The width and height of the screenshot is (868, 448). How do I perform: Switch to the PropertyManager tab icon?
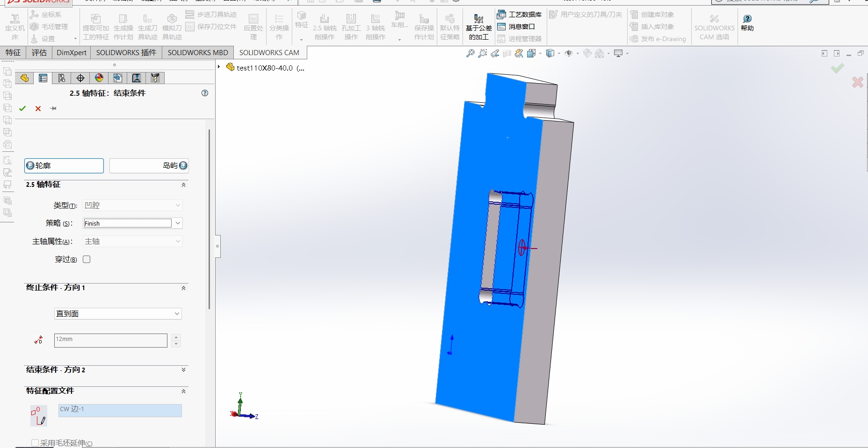pos(43,78)
